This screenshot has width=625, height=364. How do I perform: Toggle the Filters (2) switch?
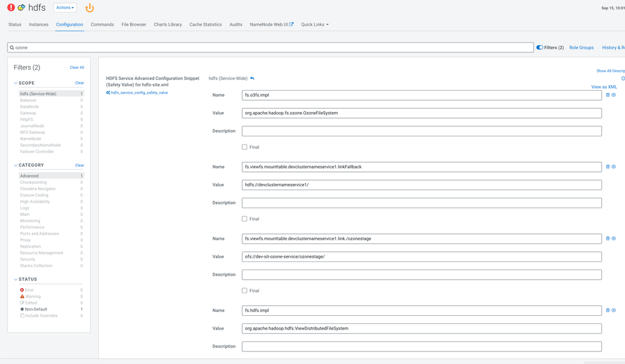pyautogui.click(x=540, y=48)
